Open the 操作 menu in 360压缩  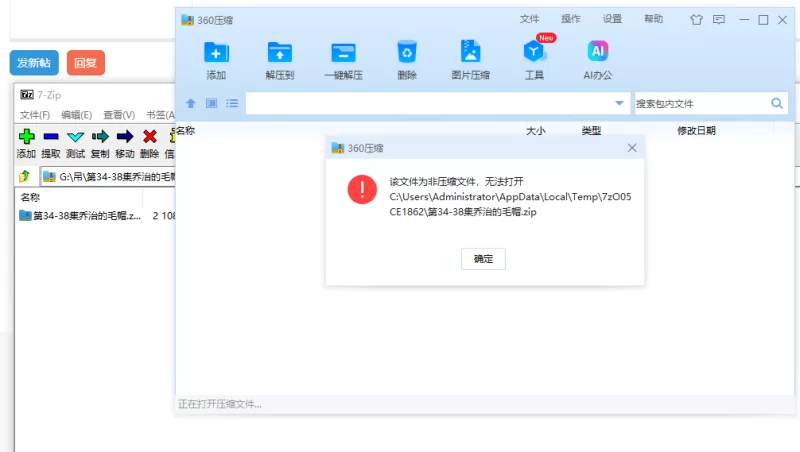570,19
